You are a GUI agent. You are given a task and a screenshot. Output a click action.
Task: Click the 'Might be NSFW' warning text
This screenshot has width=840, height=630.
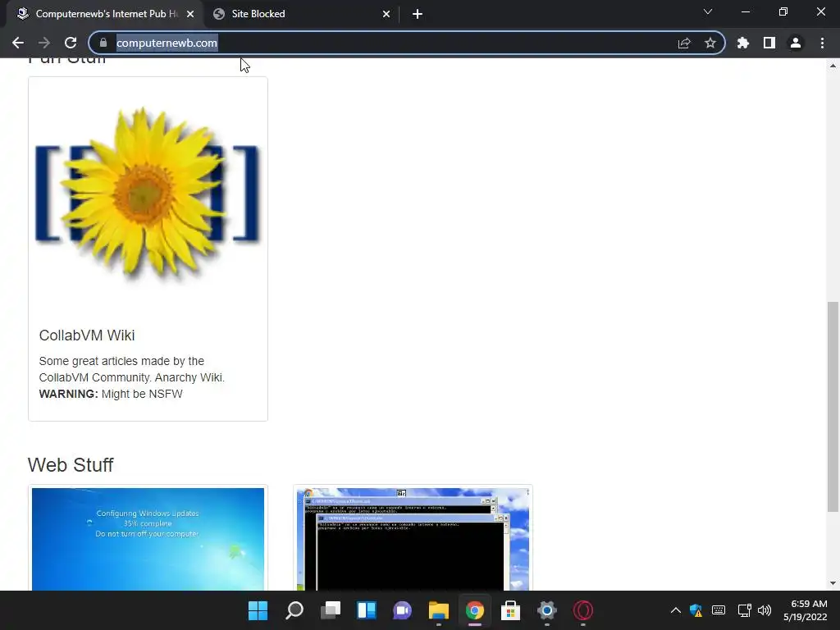[142, 395]
